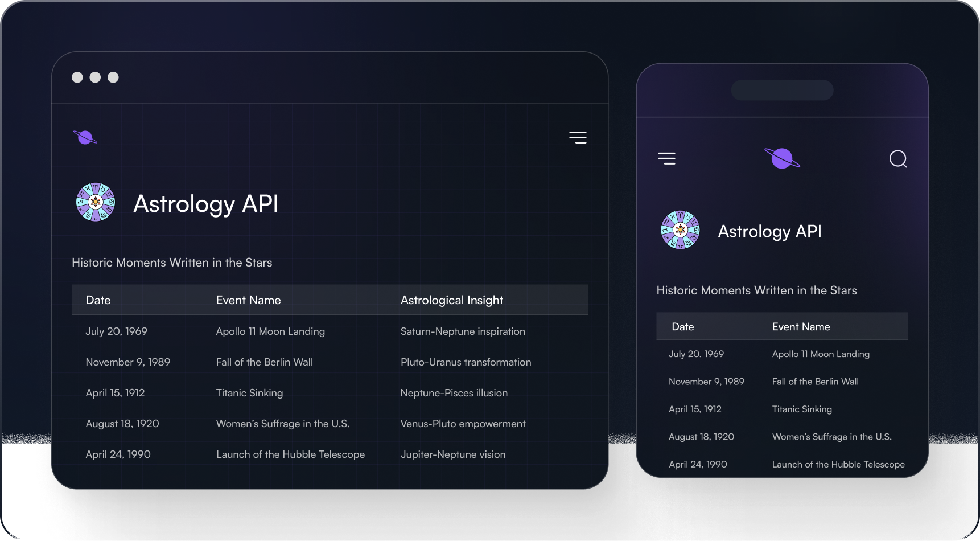Open the hamburger menu on desktop header

click(x=578, y=137)
